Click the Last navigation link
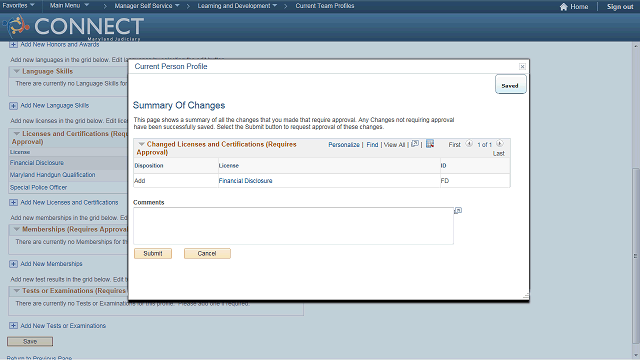This screenshot has height=360, width=640. (498, 153)
